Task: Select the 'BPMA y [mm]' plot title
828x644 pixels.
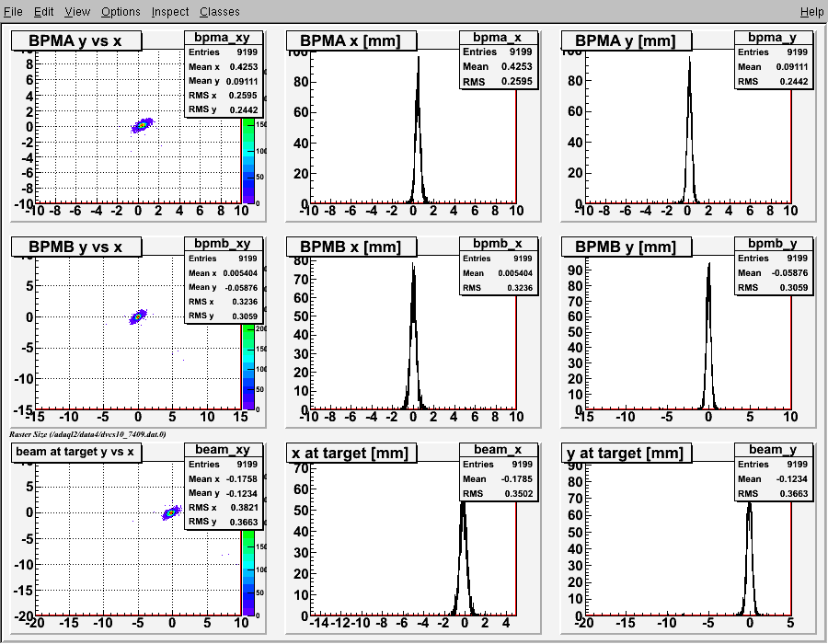Action: (x=626, y=40)
